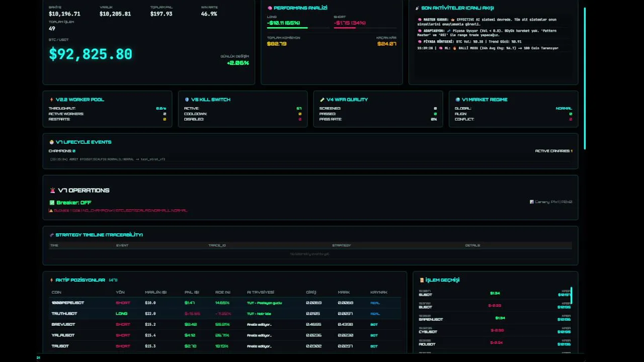Click the main page vertical scrollbar
This screenshot has height=362, width=644.
(585, 78)
